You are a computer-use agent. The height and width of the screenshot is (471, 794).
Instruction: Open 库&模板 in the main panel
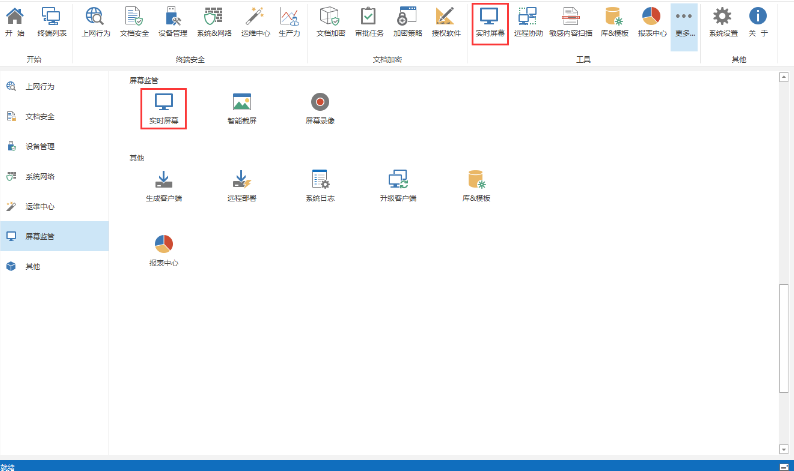tap(476, 185)
